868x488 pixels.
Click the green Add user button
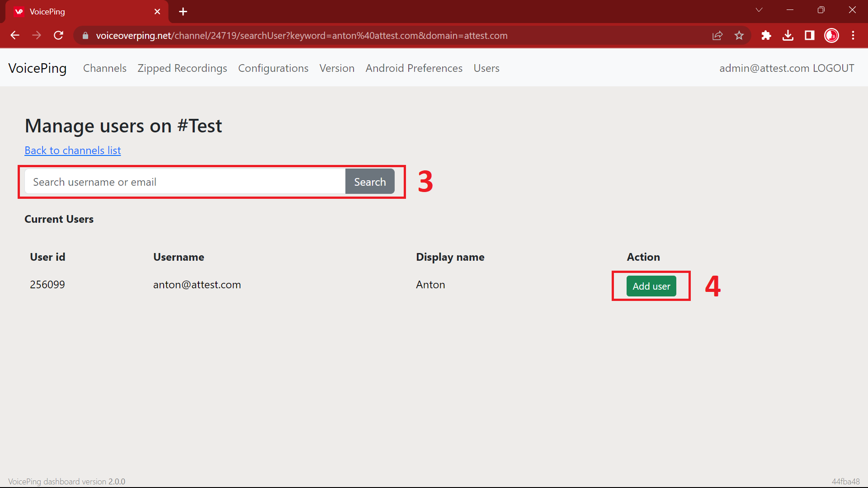[651, 286]
